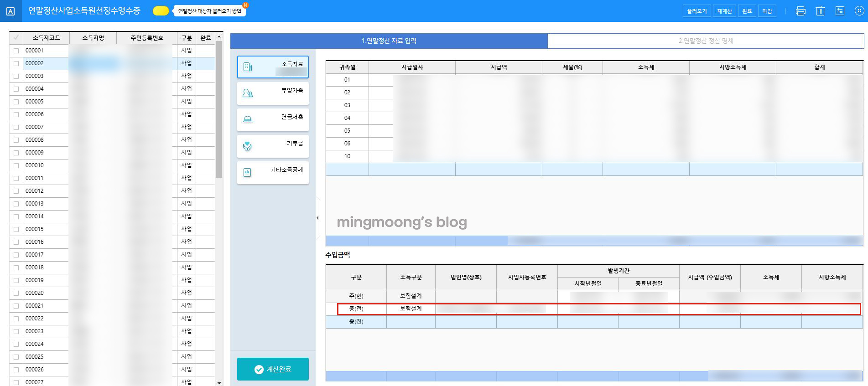Select the 000007 row in the list
Screen dimensions: 868x386
click(112, 127)
